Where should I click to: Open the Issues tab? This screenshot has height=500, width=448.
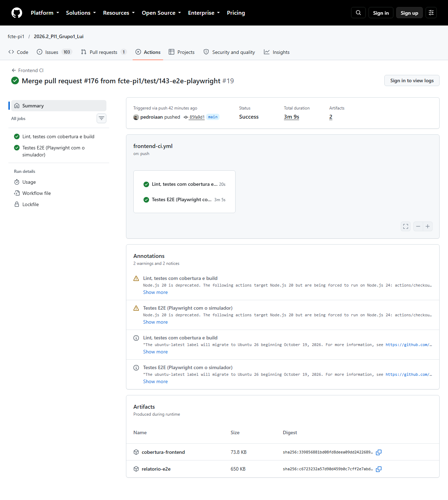click(x=54, y=52)
